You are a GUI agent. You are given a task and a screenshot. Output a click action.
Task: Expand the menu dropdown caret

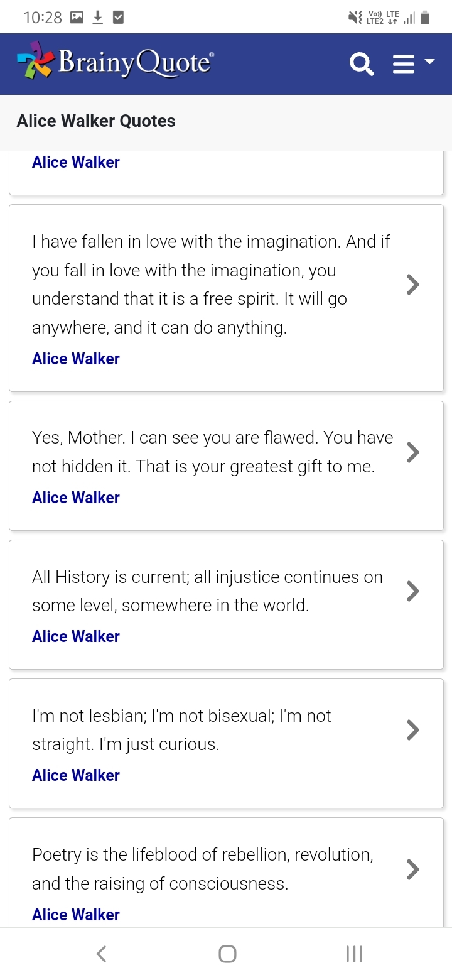point(430,62)
